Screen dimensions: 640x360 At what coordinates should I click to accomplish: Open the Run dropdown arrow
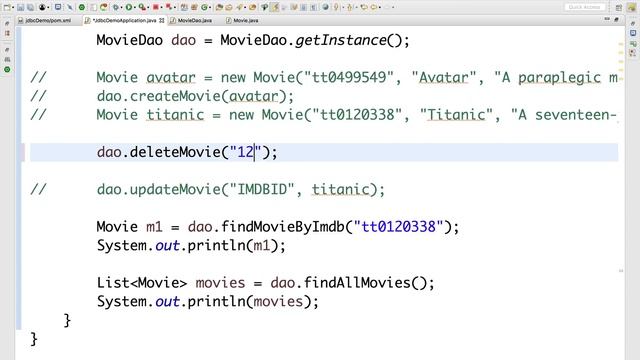click(135, 7)
